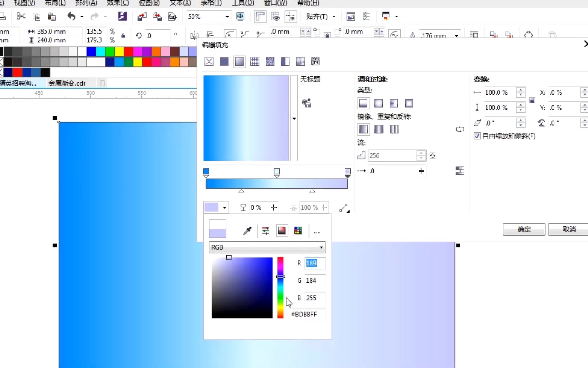Click the Import icon in toolbar

[x=142, y=17]
